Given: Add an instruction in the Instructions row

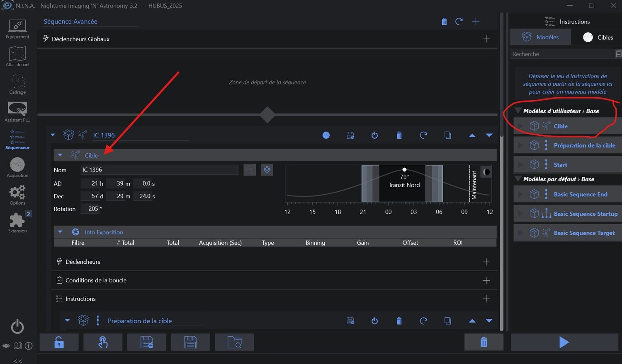Looking at the screenshot, I should point(486,299).
